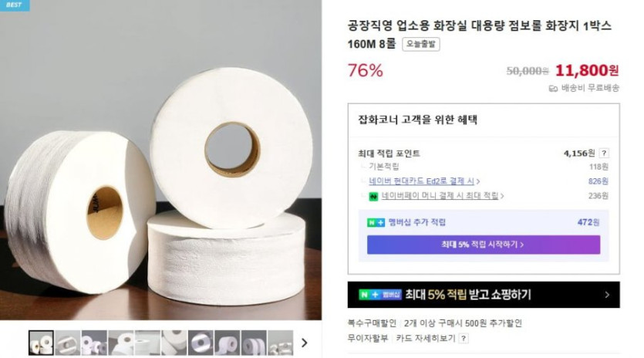Click the question mark next to 카드 자세히보기
This screenshot has width=644, height=358.
464,338
